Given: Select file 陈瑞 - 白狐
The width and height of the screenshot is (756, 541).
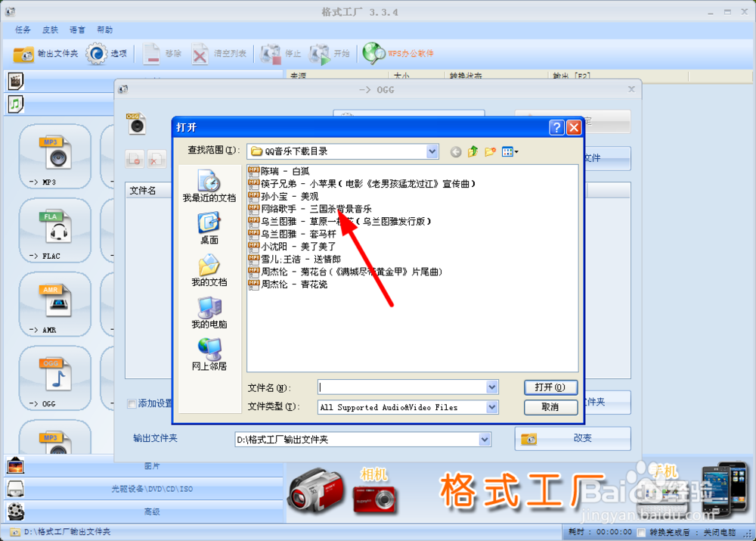Looking at the screenshot, I should coord(279,171).
